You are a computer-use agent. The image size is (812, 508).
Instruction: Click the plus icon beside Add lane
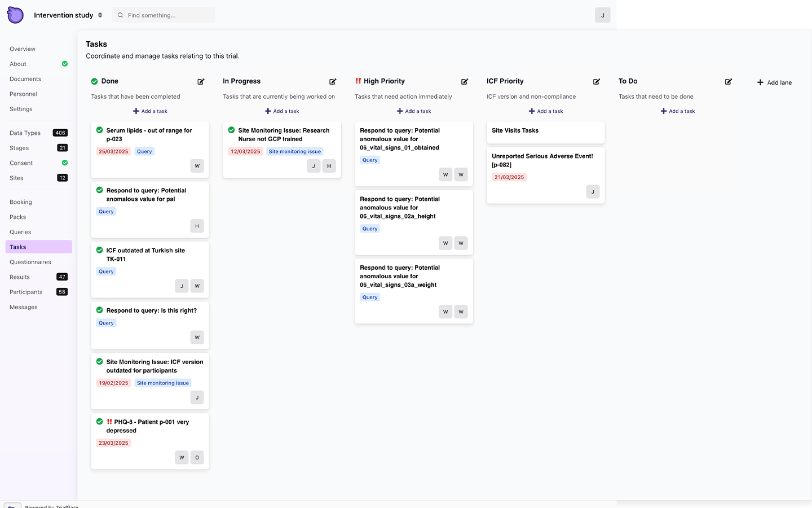(x=760, y=82)
